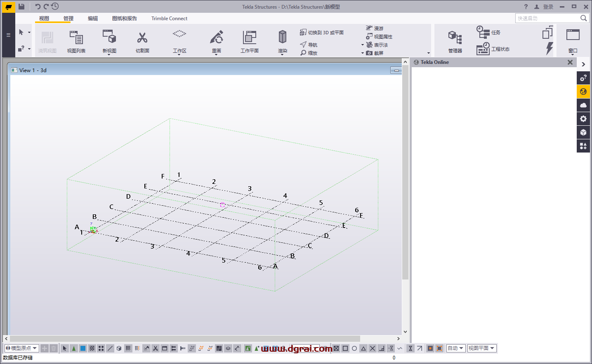The width and height of the screenshot is (592, 364).
Task: Open the hamburger file menu
Action: pos(8,35)
